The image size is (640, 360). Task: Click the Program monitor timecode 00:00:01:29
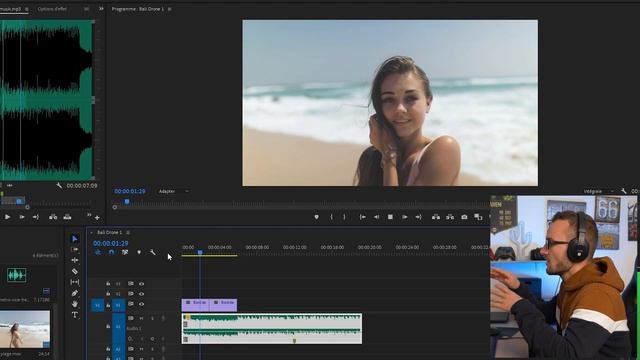[x=130, y=191]
